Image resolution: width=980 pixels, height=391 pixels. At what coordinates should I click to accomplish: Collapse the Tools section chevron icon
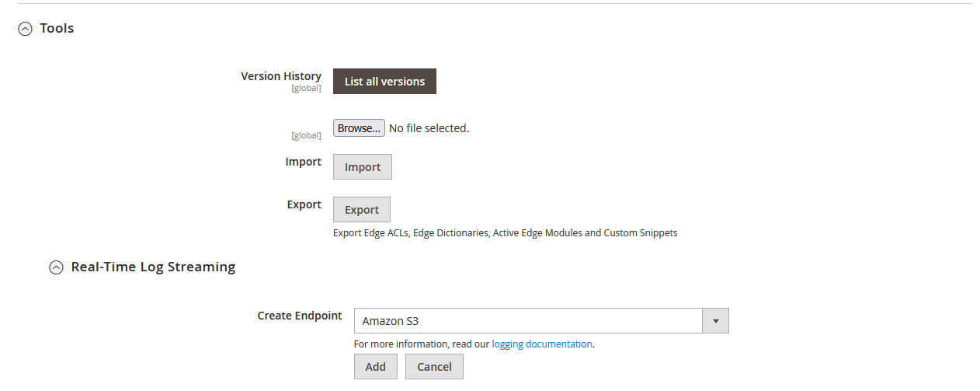point(26,29)
